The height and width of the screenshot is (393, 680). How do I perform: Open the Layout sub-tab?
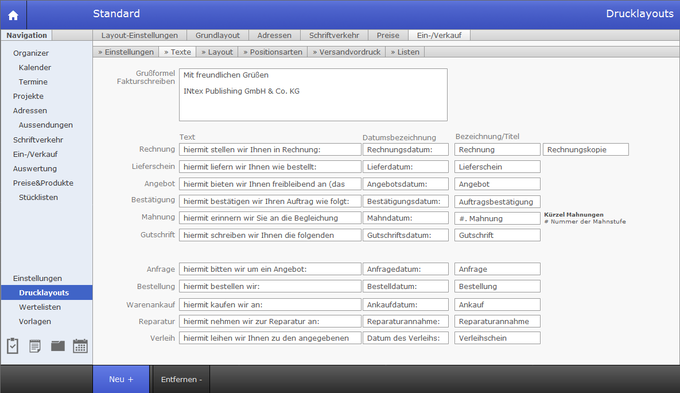(x=217, y=52)
